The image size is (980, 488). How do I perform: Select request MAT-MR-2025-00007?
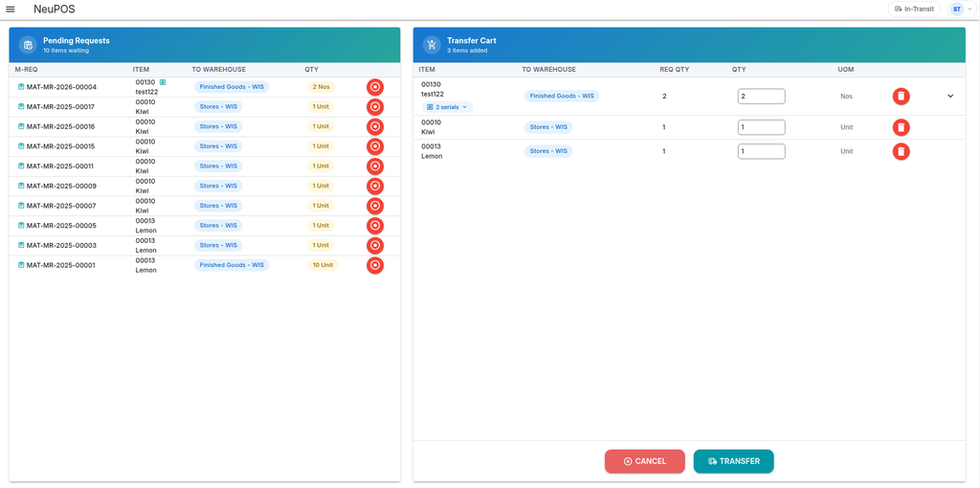pos(60,206)
